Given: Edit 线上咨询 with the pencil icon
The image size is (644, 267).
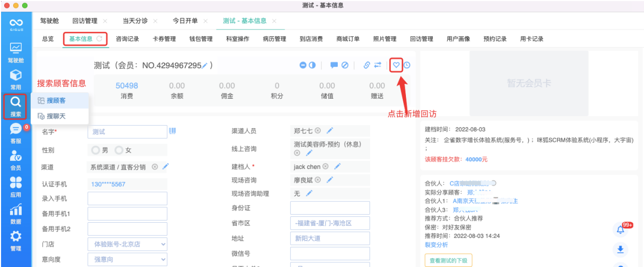Looking at the screenshot, I should click(x=309, y=153).
